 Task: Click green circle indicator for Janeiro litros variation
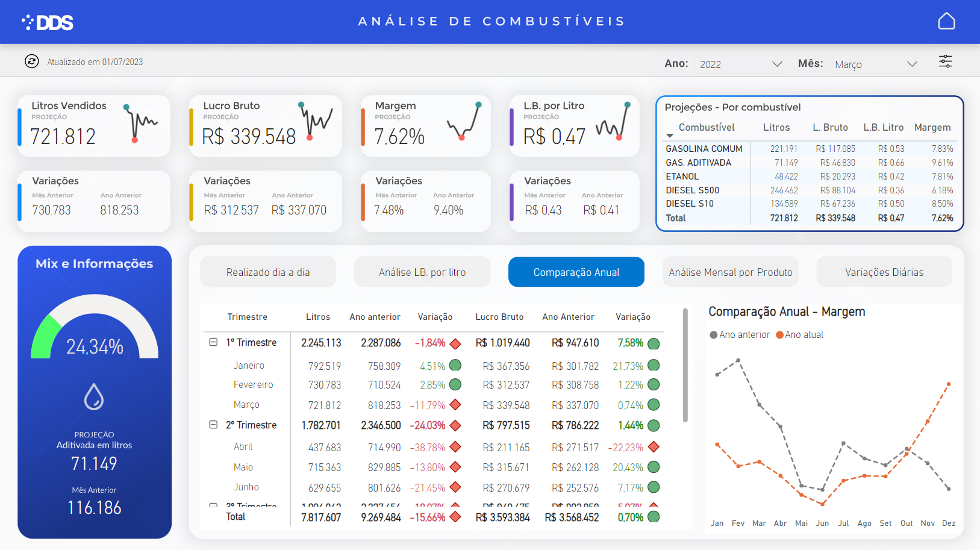[455, 366]
